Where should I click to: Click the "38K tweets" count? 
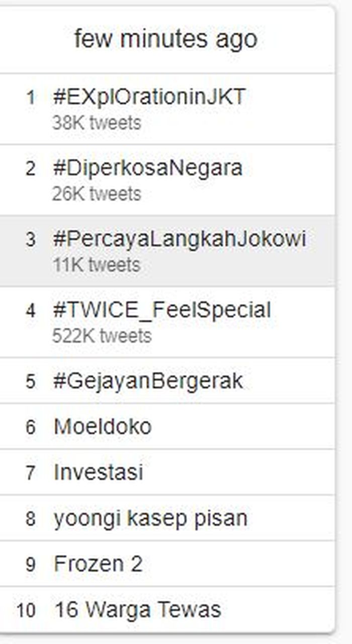coord(97,123)
